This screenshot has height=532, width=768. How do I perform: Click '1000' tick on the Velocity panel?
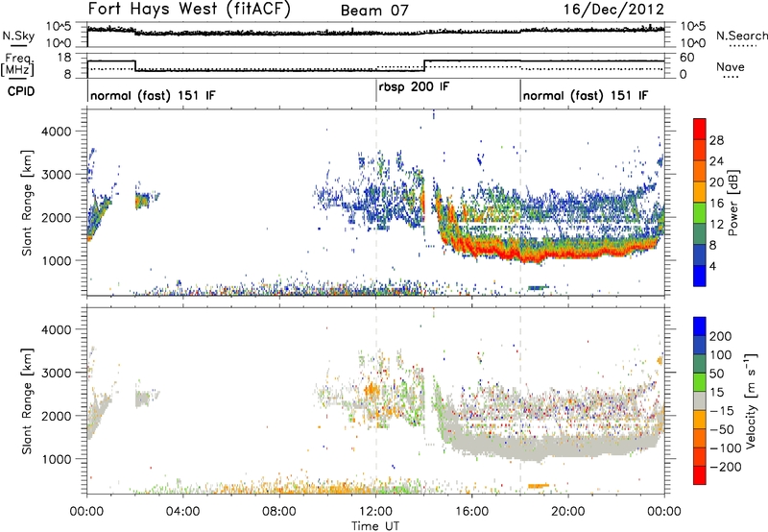click(x=57, y=459)
